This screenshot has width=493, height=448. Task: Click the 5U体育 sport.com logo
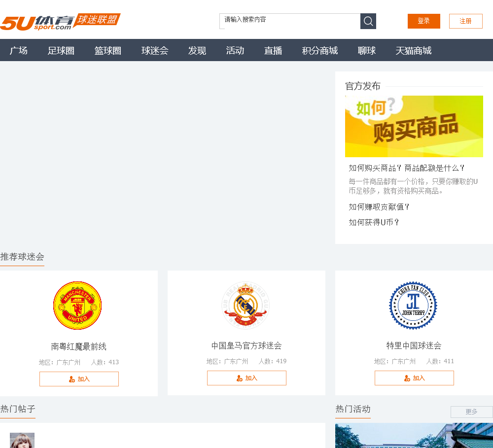coord(60,22)
